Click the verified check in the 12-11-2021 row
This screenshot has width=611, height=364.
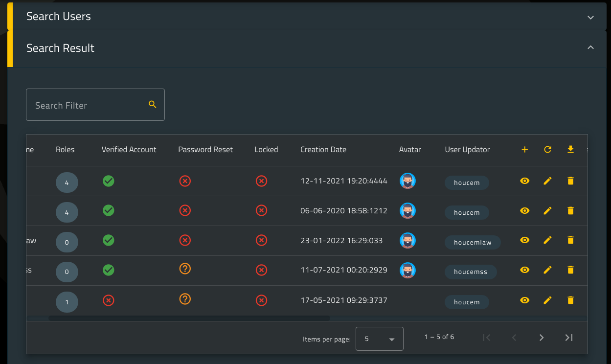[109, 181]
